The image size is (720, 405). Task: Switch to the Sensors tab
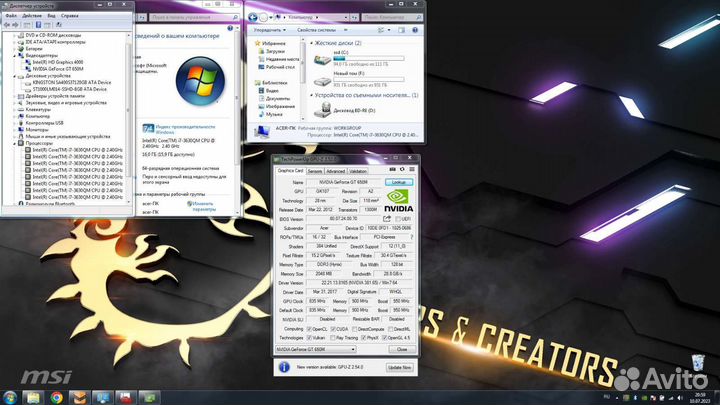315,171
